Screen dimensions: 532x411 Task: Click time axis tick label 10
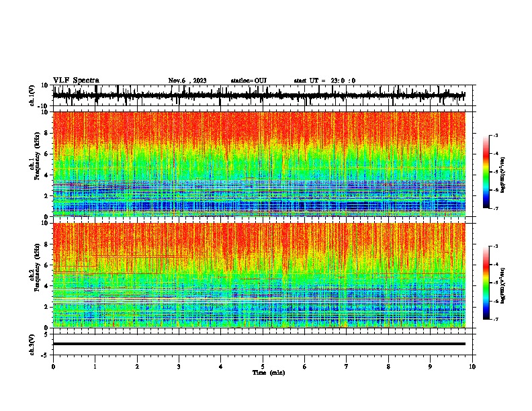pos(472,367)
